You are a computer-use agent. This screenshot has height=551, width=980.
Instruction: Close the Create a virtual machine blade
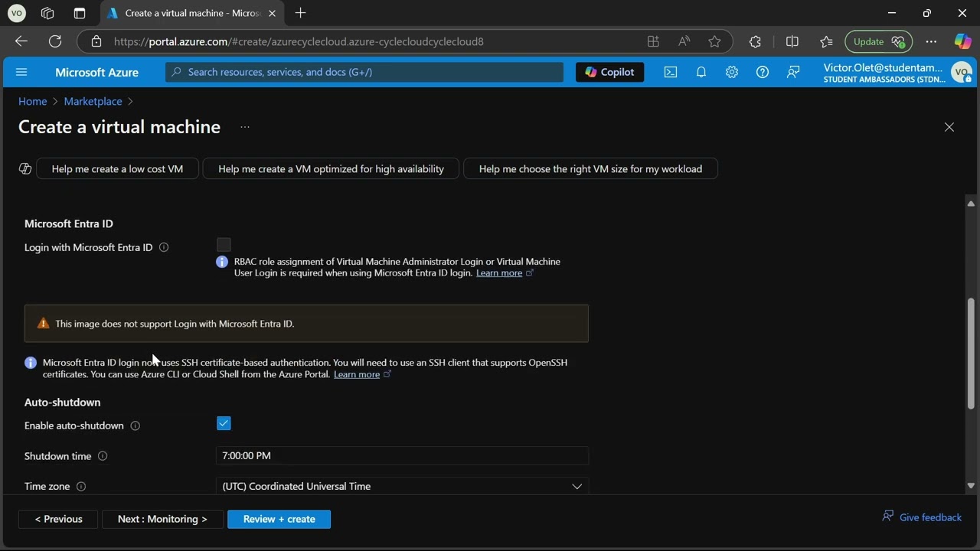click(949, 127)
